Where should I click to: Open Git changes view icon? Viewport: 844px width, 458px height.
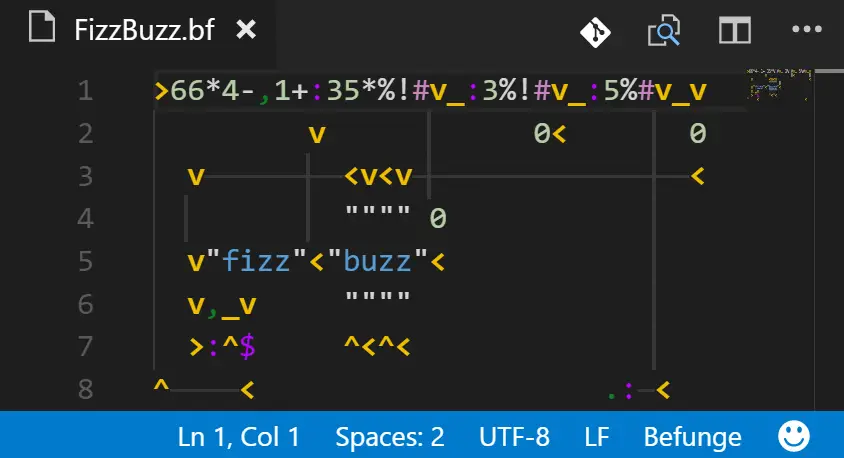click(x=595, y=31)
